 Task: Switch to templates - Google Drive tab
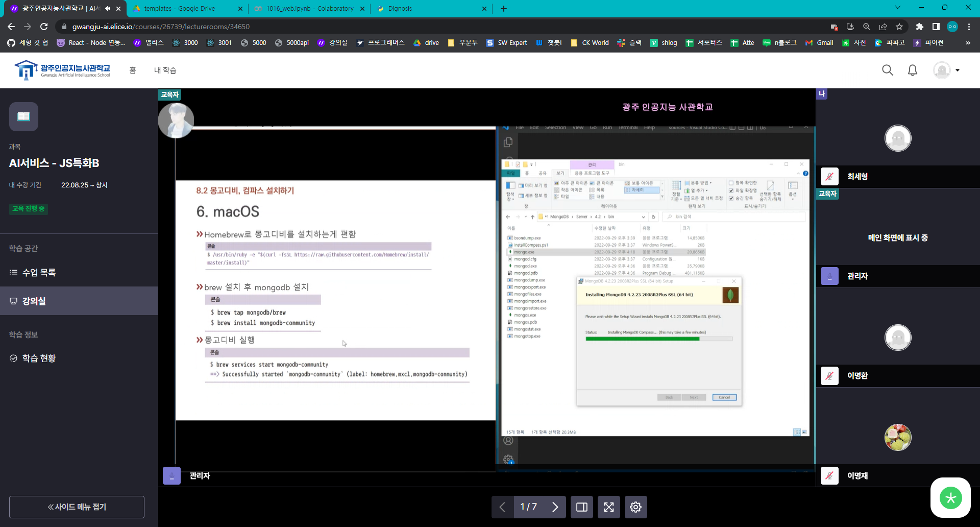[x=188, y=9]
